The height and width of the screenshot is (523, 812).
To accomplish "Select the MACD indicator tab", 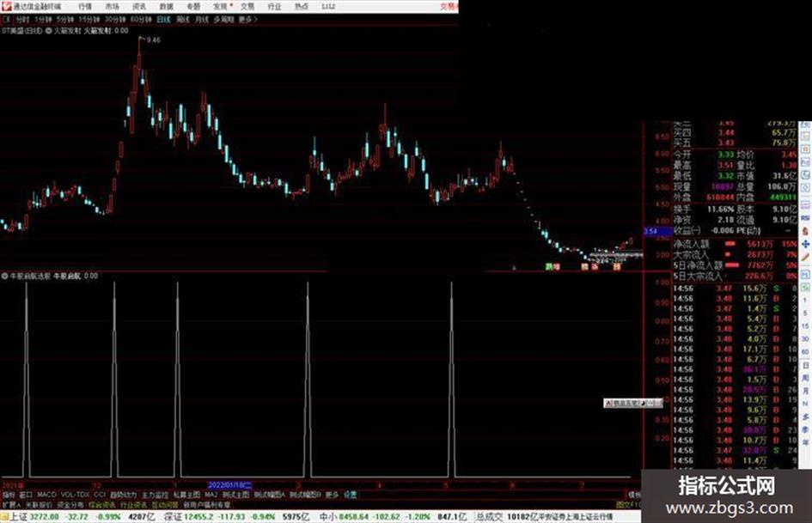I will click(x=46, y=495).
